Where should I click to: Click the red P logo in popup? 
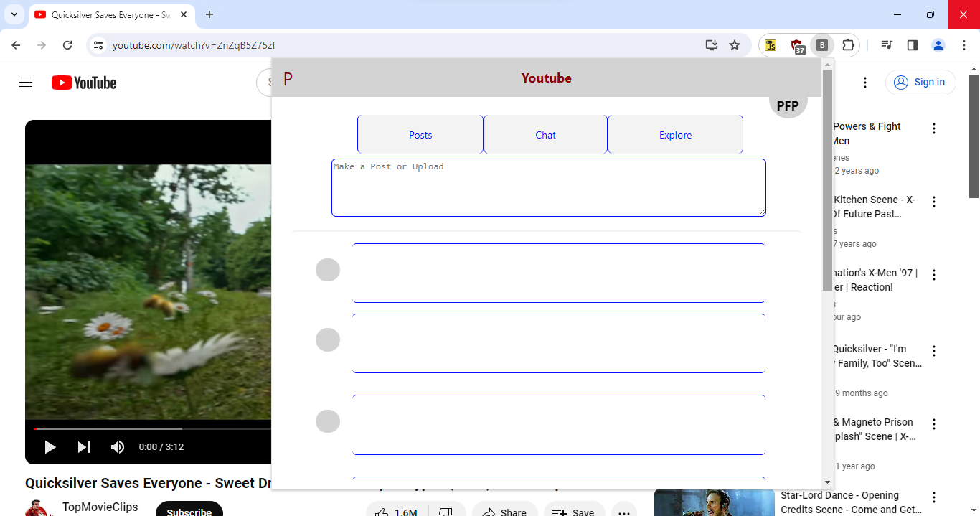tap(288, 79)
